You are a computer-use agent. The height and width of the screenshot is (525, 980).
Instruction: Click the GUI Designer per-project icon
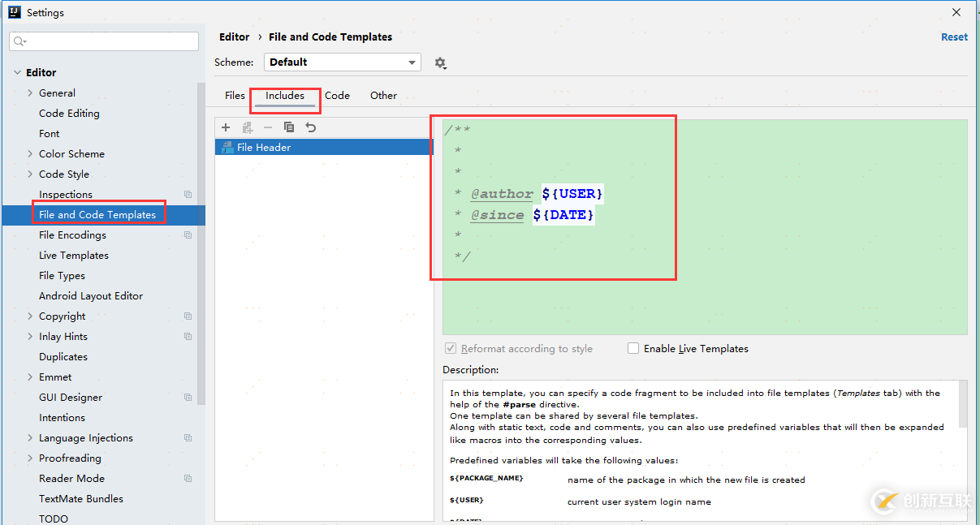(x=188, y=398)
